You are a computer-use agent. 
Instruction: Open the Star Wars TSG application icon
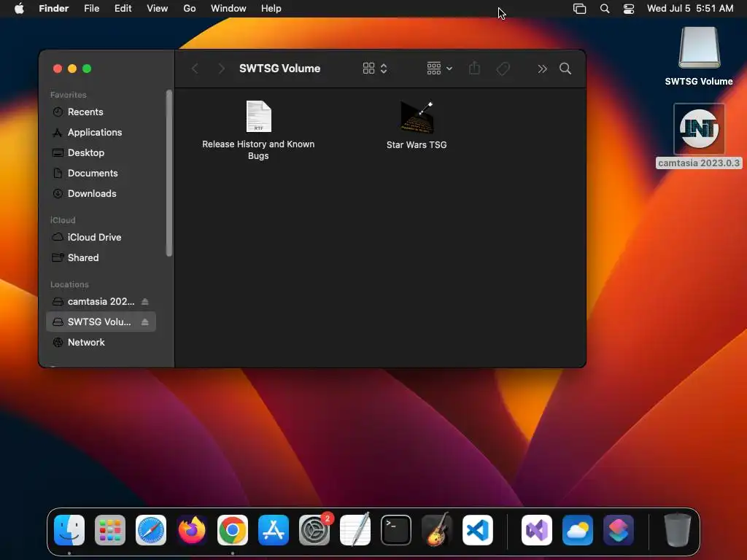coord(417,117)
